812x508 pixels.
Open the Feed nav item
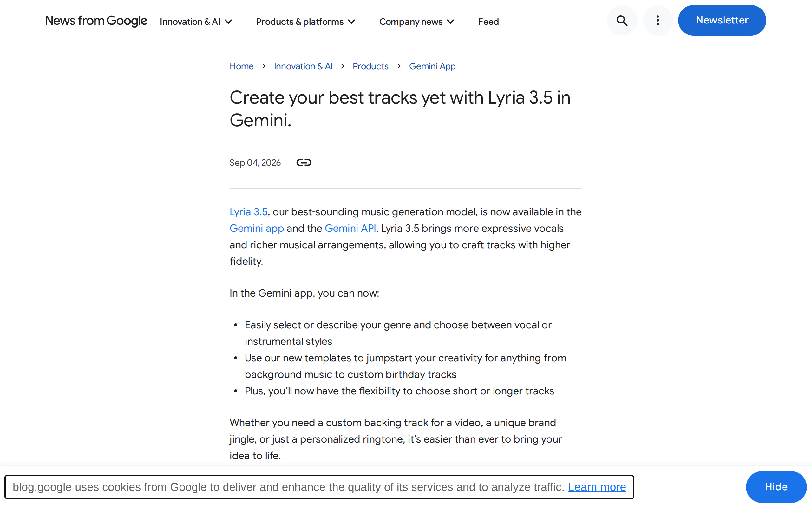pos(488,22)
